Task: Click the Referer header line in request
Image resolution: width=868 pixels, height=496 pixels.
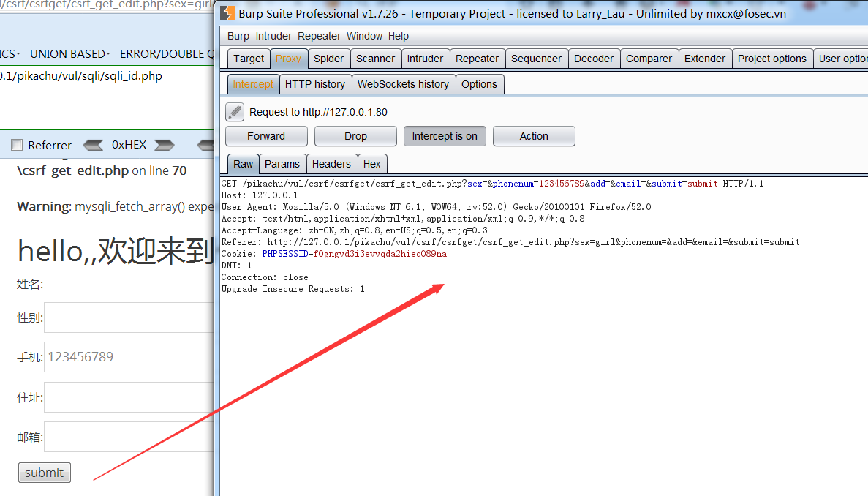Action: click(510, 242)
